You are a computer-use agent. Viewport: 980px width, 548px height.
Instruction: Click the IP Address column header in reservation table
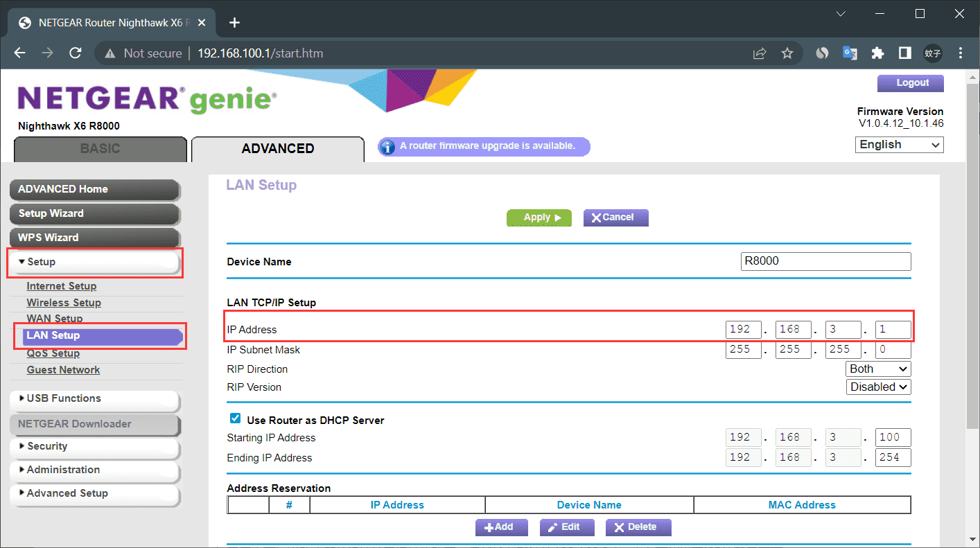point(397,505)
